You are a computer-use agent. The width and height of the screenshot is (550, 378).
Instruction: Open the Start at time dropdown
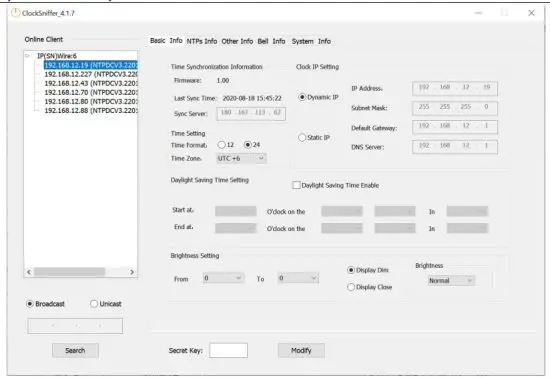click(x=236, y=211)
